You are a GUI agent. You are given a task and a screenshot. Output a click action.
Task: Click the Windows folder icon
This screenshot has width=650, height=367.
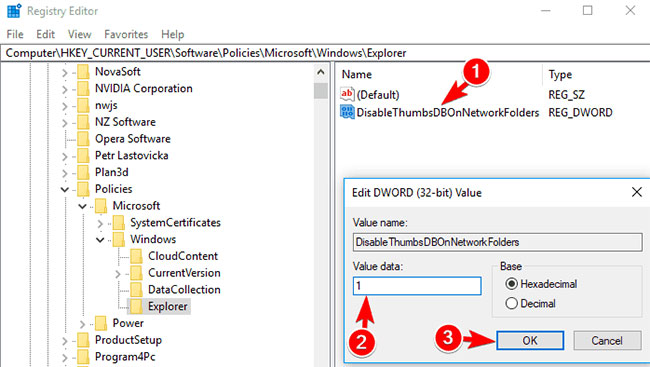(119, 239)
